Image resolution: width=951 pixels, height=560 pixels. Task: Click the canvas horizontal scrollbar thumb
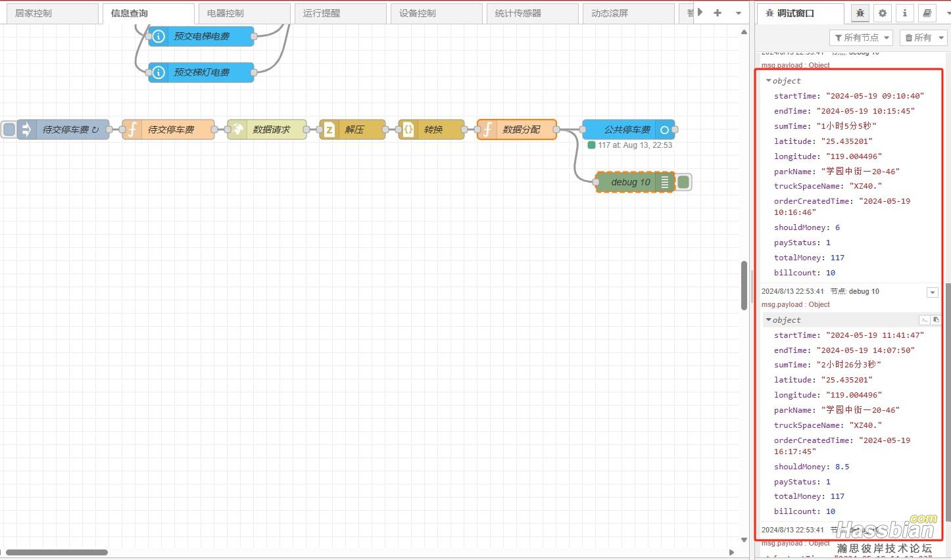tap(57, 552)
